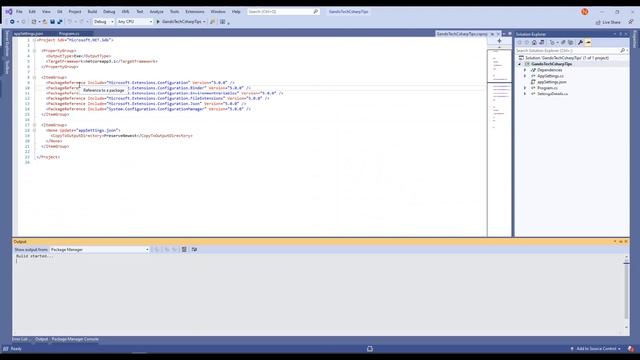Screen dimensions: 640x360
Task: Select the GandoTechCsharpTips.csproj tab
Action: pyautogui.click(x=462, y=34)
